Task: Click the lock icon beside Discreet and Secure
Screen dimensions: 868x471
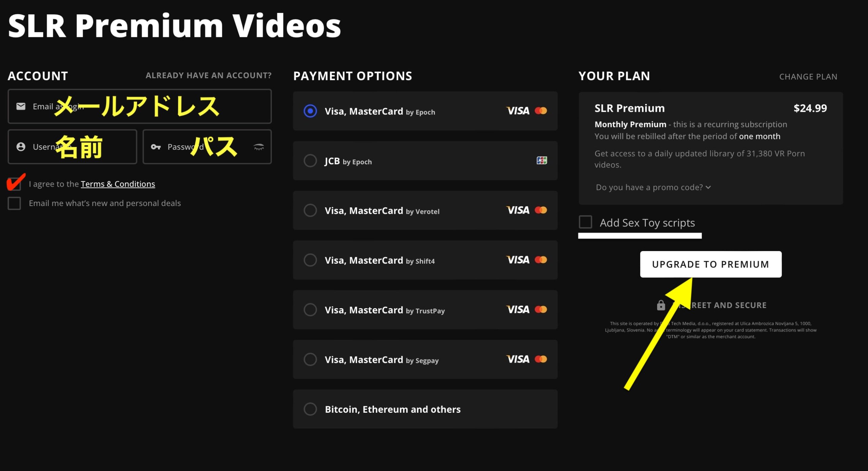Action: point(661,305)
